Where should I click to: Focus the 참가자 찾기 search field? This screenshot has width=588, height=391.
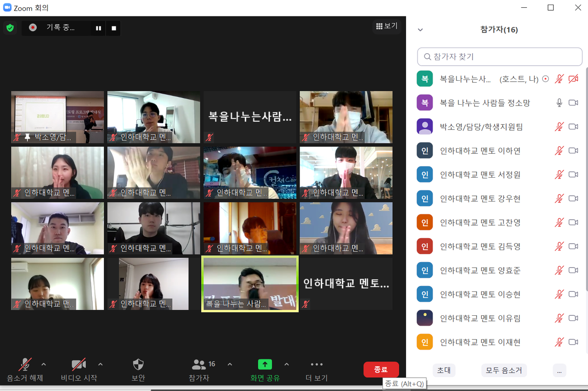pyautogui.click(x=500, y=57)
